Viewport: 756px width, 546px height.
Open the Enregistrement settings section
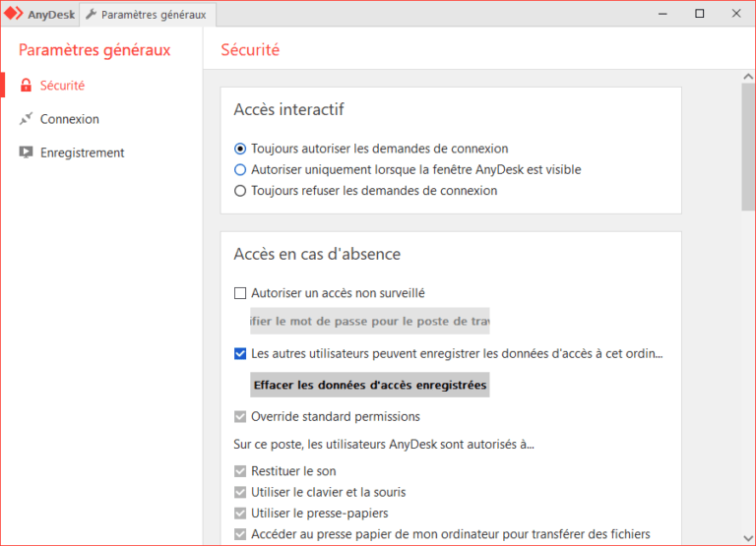point(82,152)
